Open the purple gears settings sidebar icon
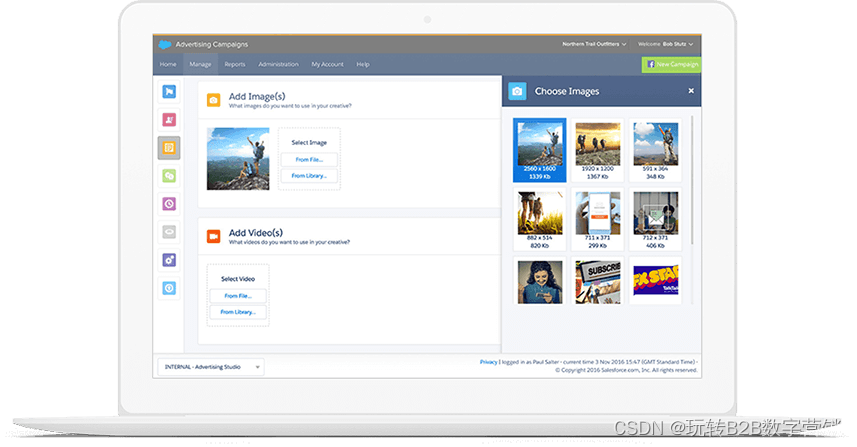 169,260
